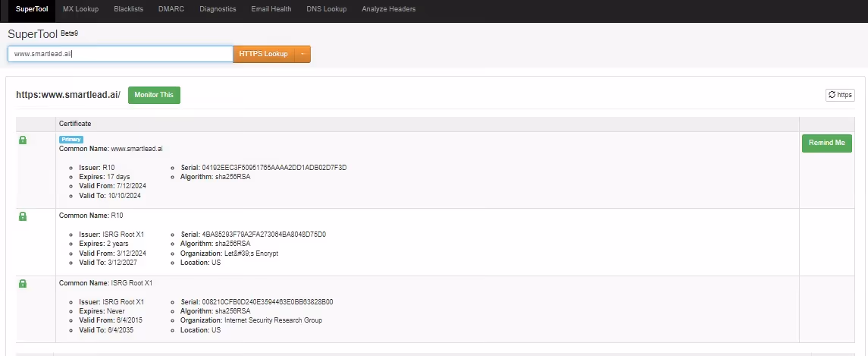The width and height of the screenshot is (868, 356).
Task: Click the Monitor This button
Action: (154, 95)
